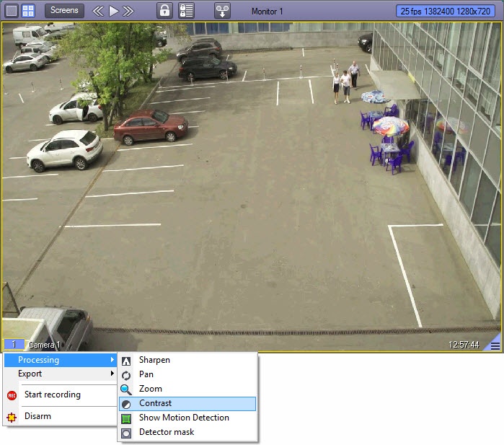Open the Screens list

(x=64, y=11)
